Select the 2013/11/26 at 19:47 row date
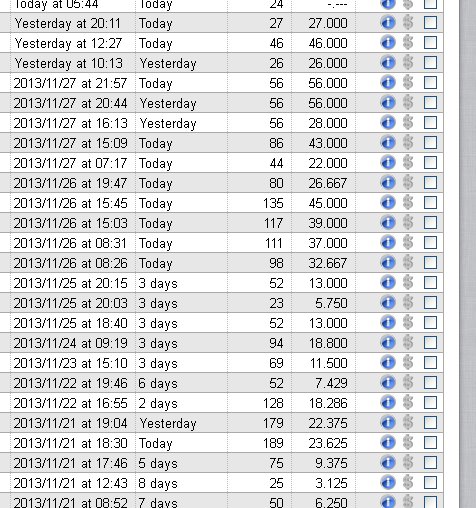Viewport: 476px width, 508px height. tap(70, 183)
